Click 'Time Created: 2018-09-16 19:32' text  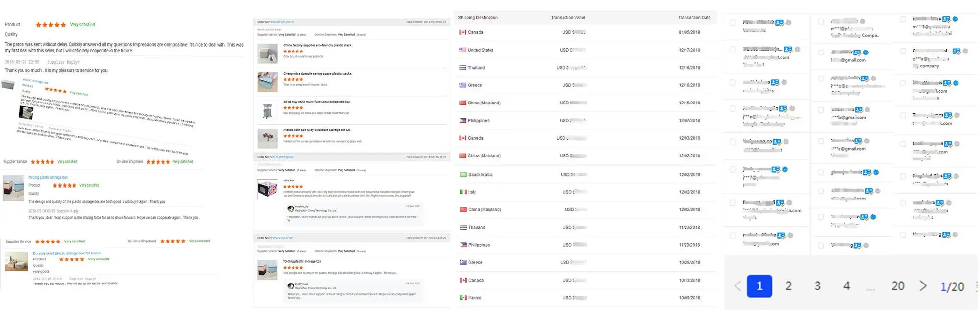(426, 157)
